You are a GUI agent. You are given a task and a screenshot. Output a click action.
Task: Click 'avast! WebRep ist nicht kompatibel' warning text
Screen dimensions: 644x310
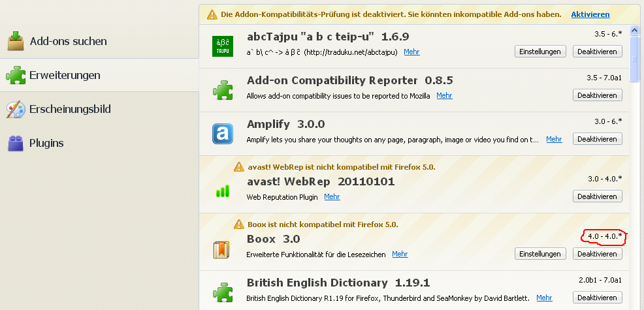342,167
